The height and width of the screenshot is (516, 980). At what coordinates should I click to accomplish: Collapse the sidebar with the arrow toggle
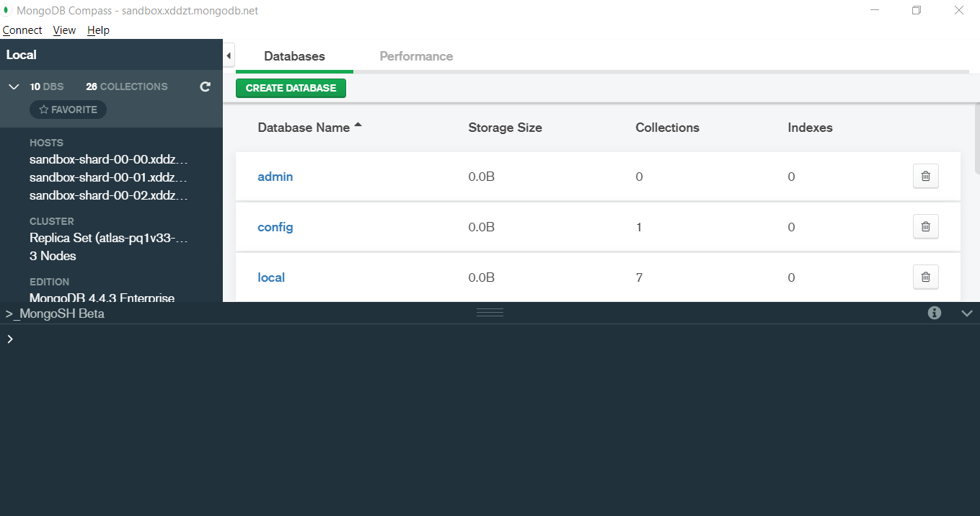pos(229,55)
